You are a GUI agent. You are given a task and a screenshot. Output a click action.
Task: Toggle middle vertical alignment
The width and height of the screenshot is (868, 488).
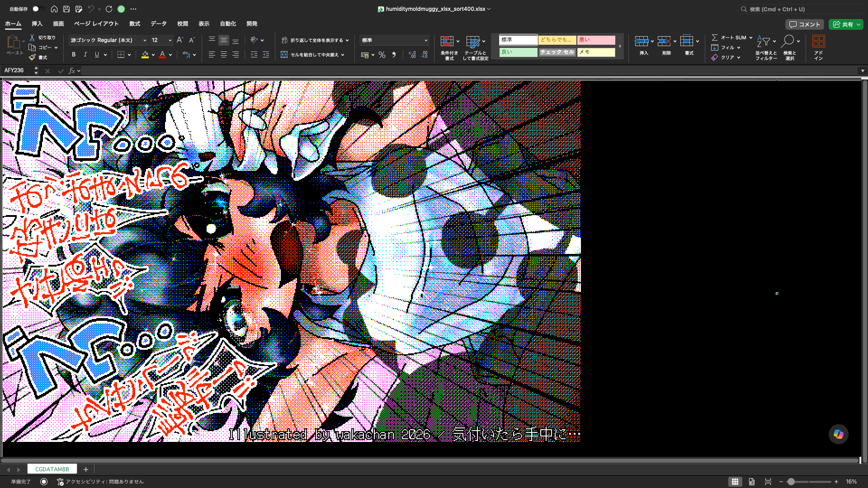pos(224,40)
